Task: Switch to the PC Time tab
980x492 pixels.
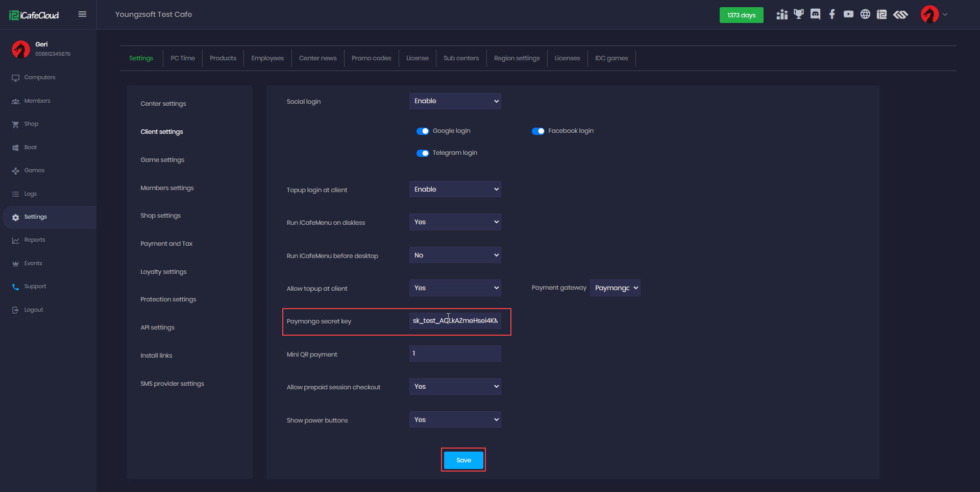Action: coord(183,58)
